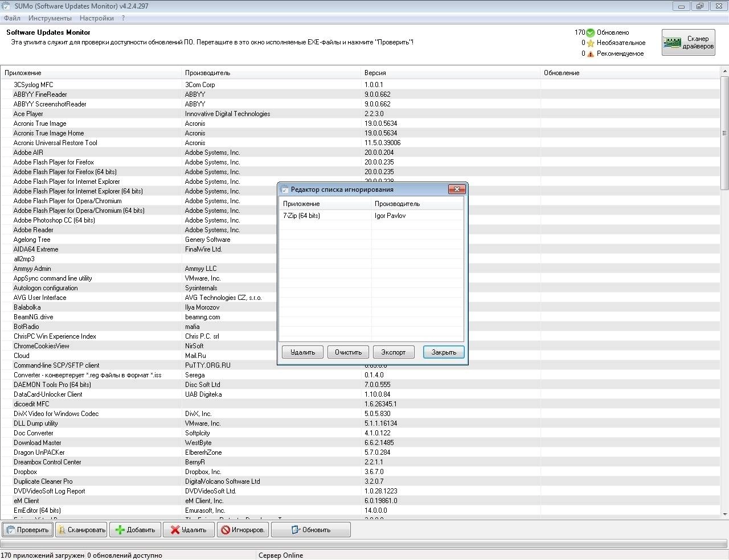
Task: Click Закрыть in the ignore list editor
Action: pos(444,352)
